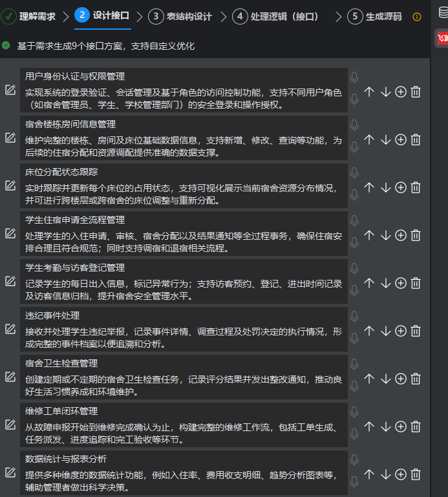
Task: Edit the 学生住宿申请全流程管理 entry
Action: [x=10, y=233]
